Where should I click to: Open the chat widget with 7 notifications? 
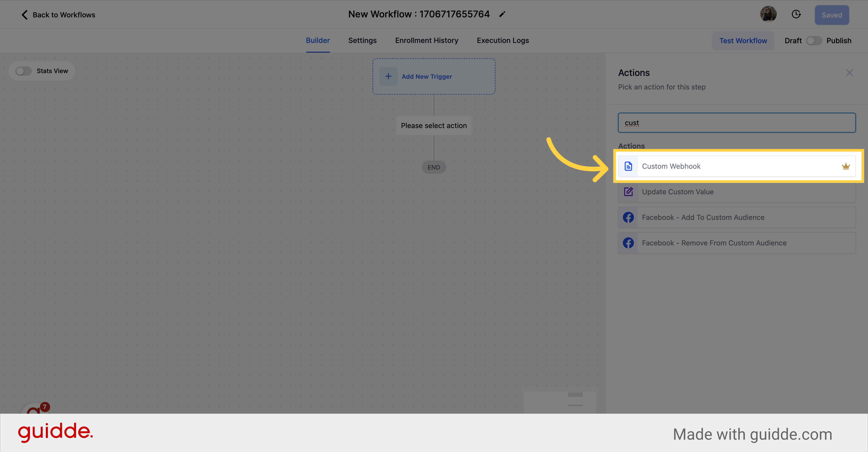pyautogui.click(x=35, y=408)
